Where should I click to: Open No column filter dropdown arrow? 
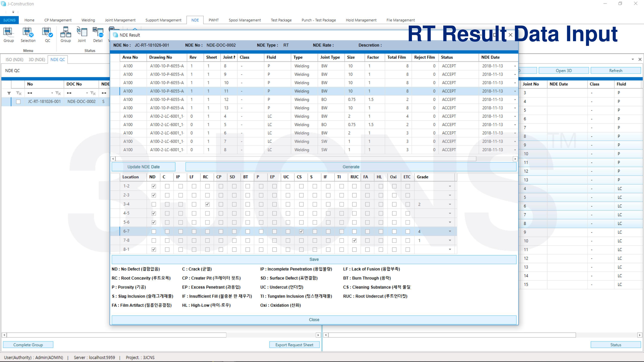(52, 93)
